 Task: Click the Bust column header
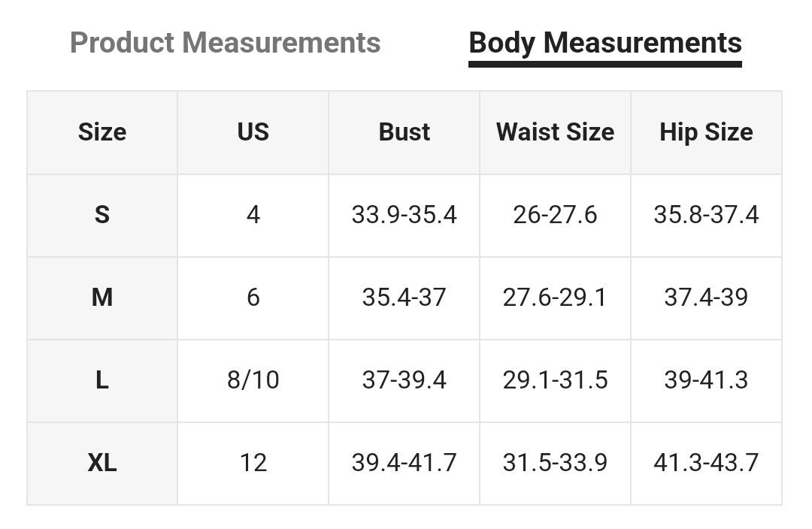point(404,132)
